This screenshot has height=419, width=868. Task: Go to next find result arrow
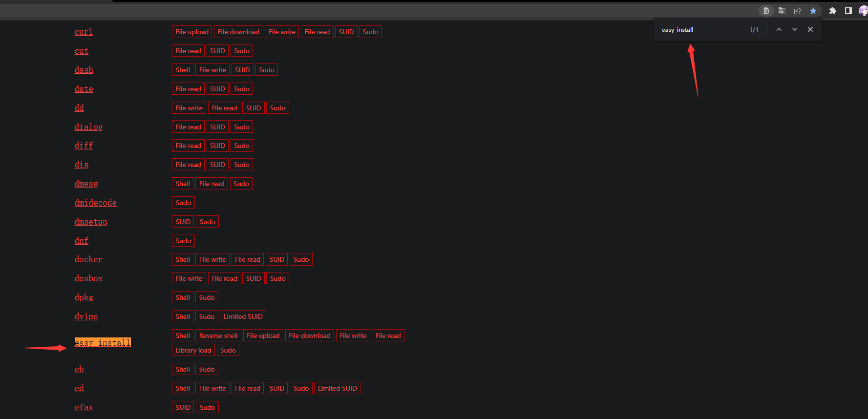pos(795,29)
